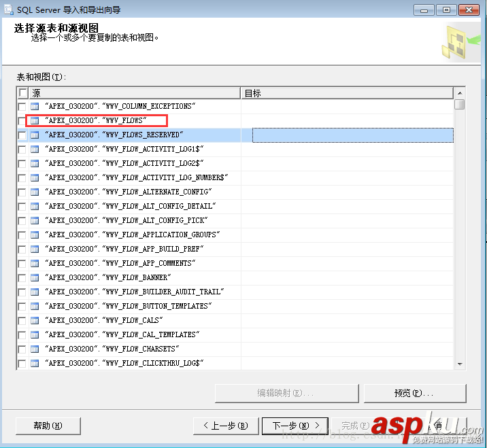Click table icon of WWV_FLOW_BUILDER_AUDIT_TRAIL row
Screen dimensions: 487x448
coord(35,292)
